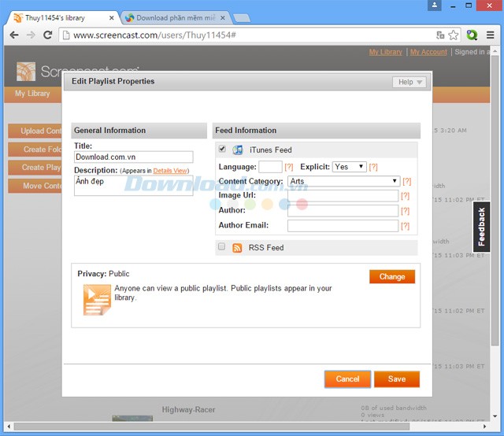Click the Description text area

pos(134,185)
